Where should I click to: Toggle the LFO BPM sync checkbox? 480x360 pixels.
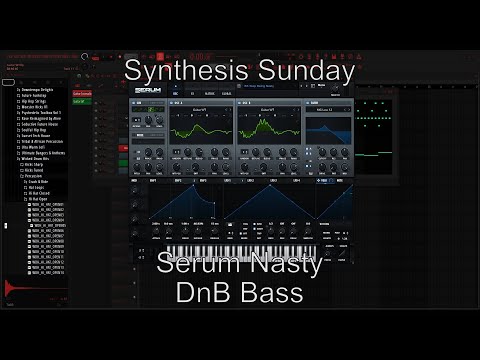[255, 224]
